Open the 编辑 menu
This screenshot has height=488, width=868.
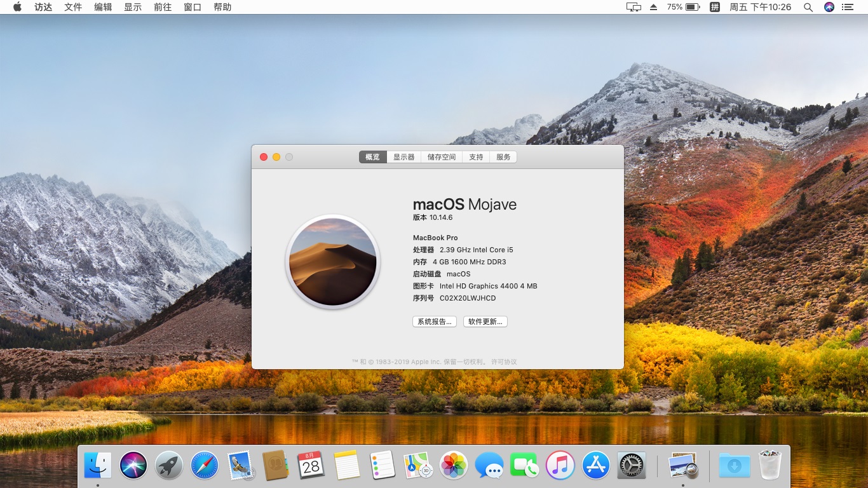[103, 7]
